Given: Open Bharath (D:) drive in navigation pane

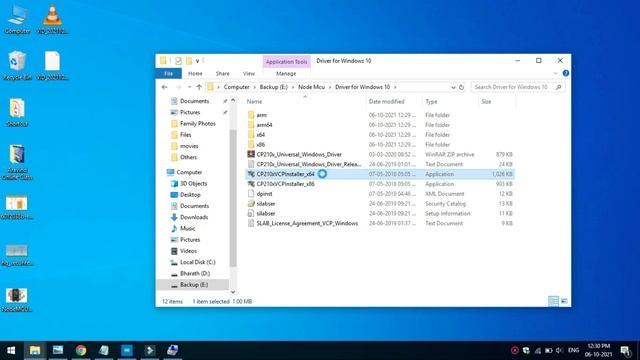Looking at the screenshot, I should [x=195, y=273].
